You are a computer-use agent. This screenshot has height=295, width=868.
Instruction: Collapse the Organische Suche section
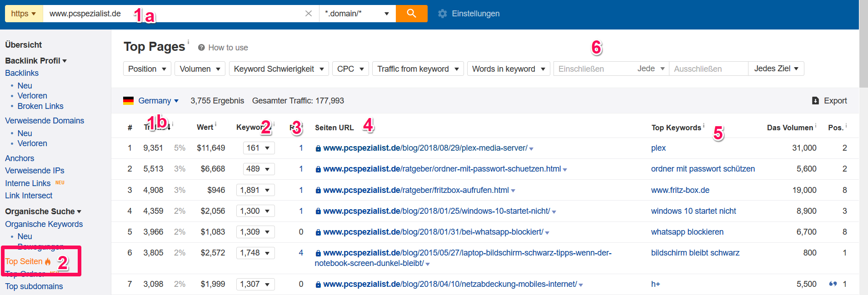[43, 211]
